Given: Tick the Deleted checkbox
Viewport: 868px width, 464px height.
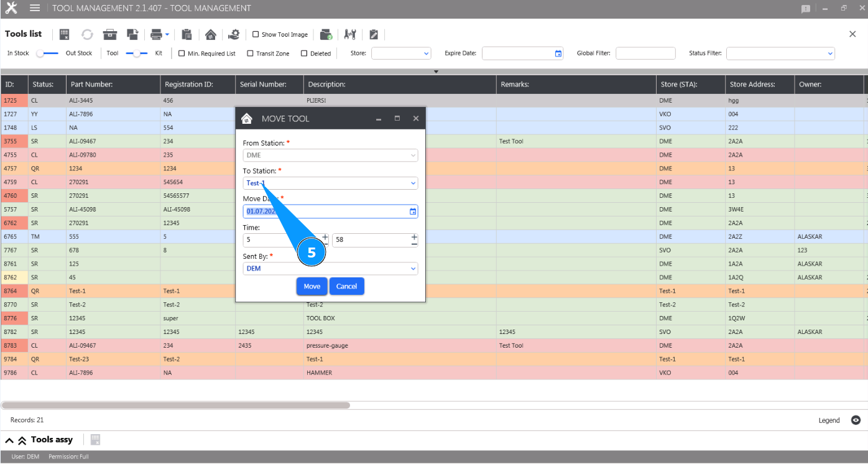Looking at the screenshot, I should point(304,53).
